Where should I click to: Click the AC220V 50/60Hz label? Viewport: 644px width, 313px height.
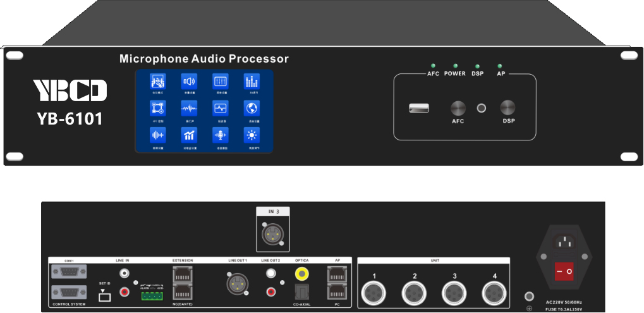pyautogui.click(x=564, y=302)
